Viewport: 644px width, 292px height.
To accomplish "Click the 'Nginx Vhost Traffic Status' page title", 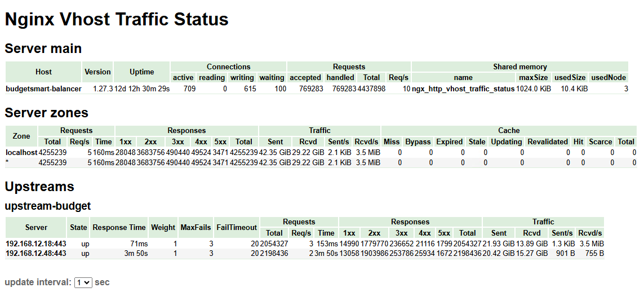I will (117, 20).
